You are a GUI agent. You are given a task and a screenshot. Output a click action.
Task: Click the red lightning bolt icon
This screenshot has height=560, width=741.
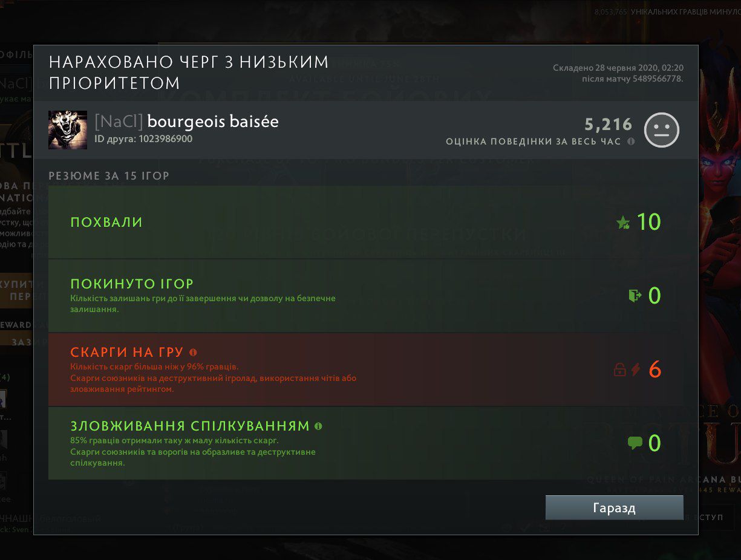point(636,370)
